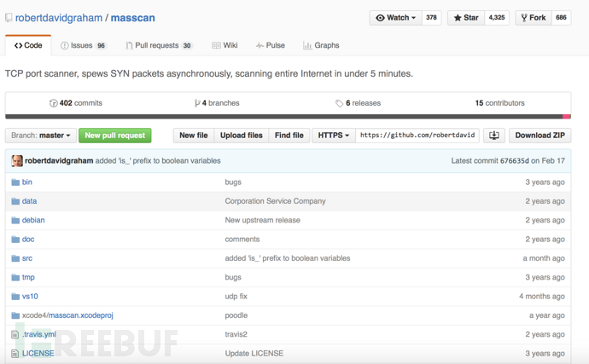Click the repository book icon beside robertdavidgraham

pos(9,18)
